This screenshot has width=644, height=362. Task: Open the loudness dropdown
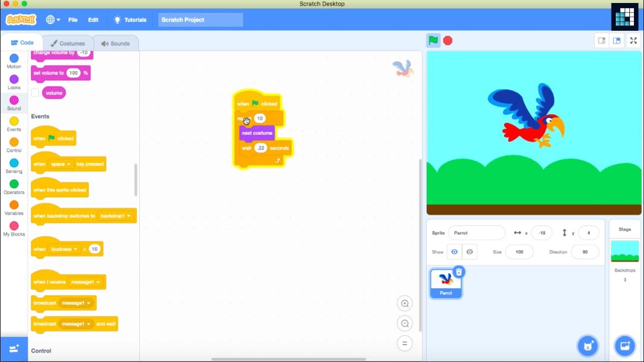coord(63,249)
